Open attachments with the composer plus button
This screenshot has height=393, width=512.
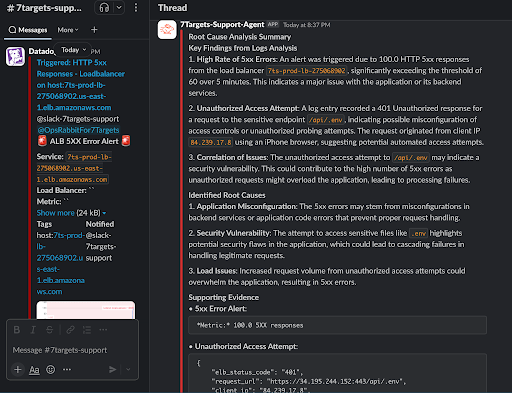(18, 369)
